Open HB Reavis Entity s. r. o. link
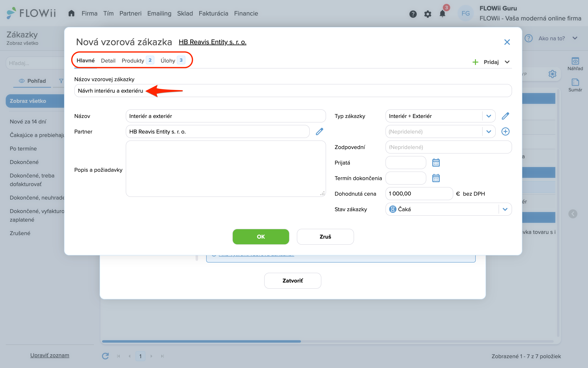Viewport: 588px width, 368px height. click(x=212, y=42)
